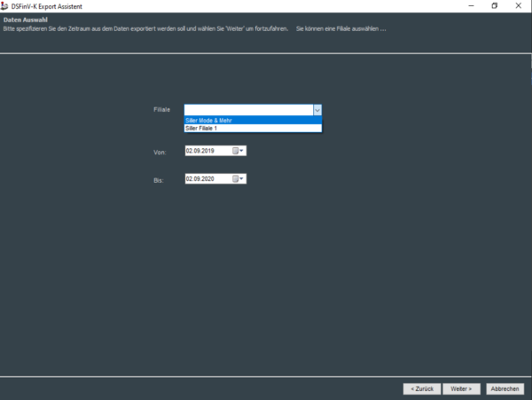Open the calendar picker for Von date

point(238,151)
